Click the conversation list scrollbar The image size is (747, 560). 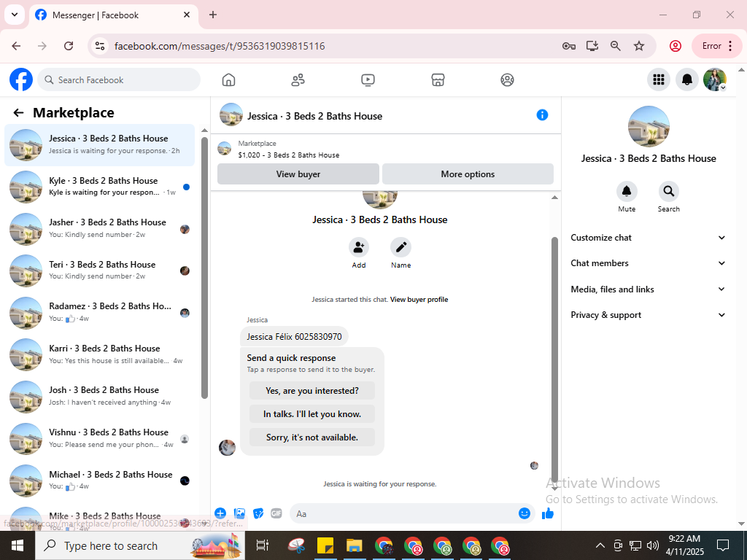coord(204,267)
